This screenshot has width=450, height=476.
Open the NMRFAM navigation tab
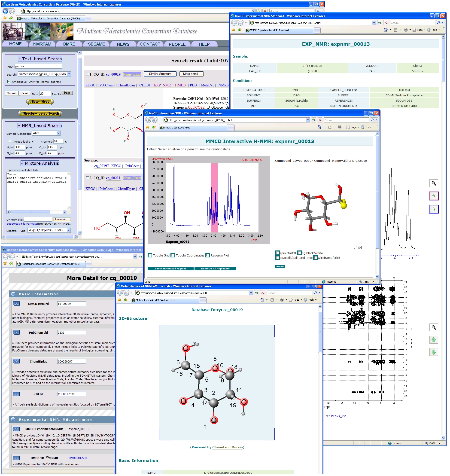click(42, 44)
